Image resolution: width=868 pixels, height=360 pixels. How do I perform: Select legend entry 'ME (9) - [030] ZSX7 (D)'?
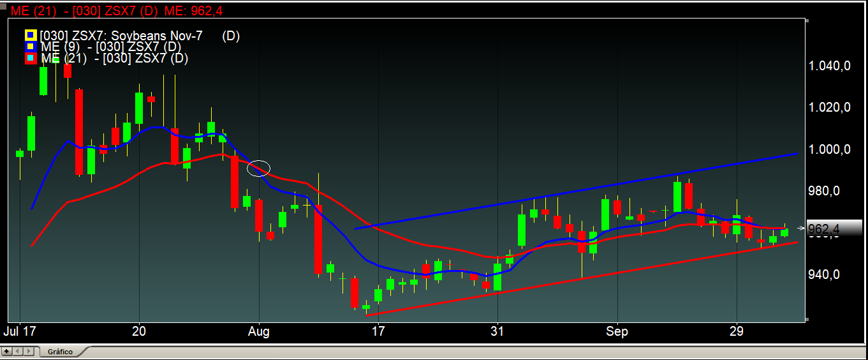click(x=110, y=47)
